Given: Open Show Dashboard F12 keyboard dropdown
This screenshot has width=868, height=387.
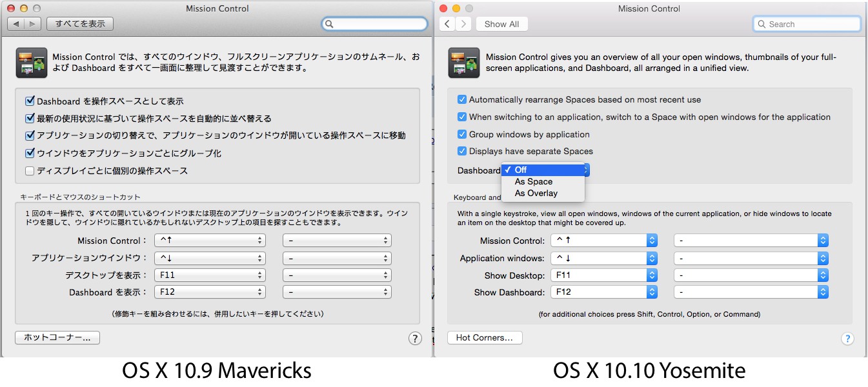Looking at the screenshot, I should tap(603, 292).
